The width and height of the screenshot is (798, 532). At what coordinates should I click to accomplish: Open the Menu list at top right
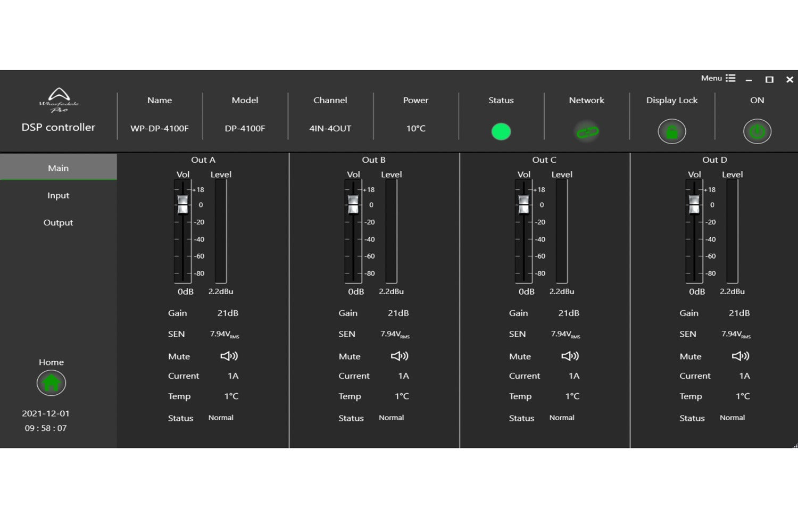(718, 78)
